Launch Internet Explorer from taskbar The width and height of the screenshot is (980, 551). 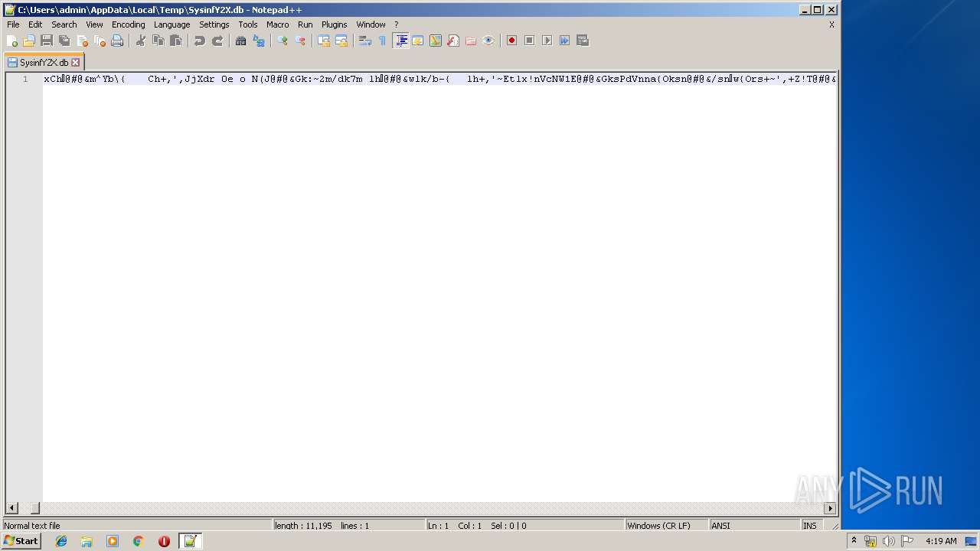(61, 541)
